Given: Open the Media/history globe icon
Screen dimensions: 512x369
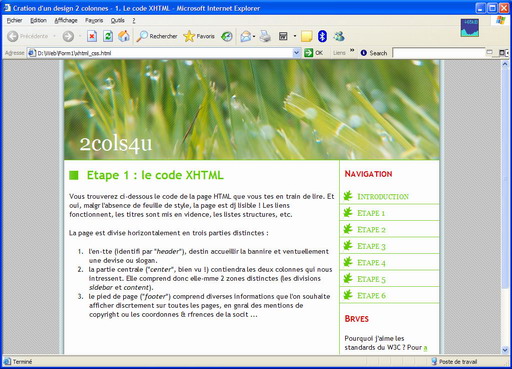Looking at the screenshot, I should pos(227,36).
